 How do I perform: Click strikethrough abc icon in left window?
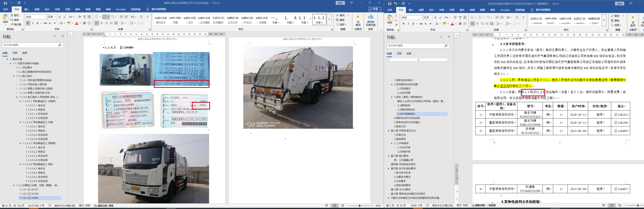[x=45, y=23]
